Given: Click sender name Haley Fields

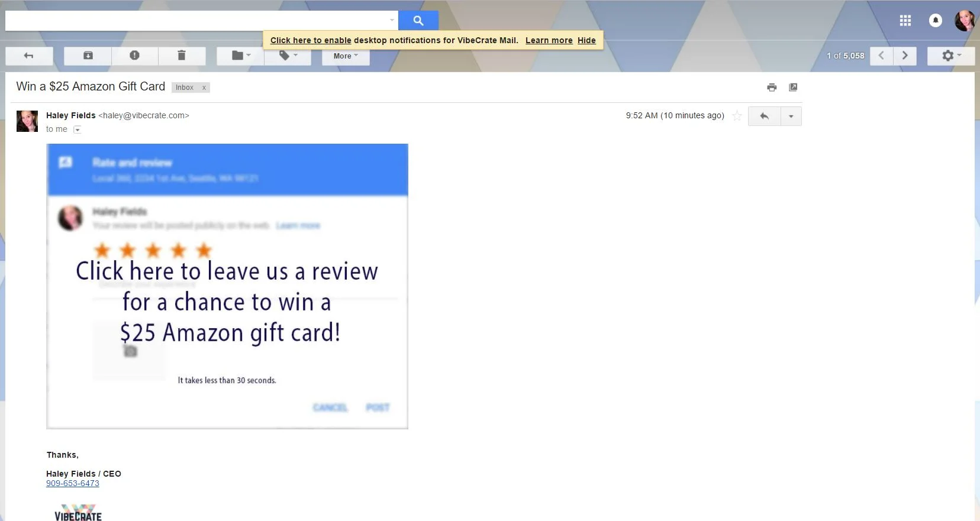Looking at the screenshot, I should [70, 115].
